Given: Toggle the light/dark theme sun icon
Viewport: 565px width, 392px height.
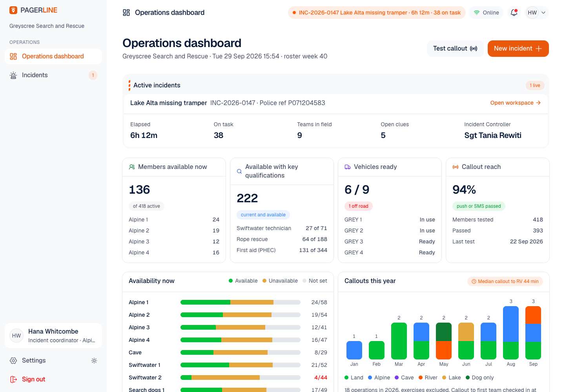Looking at the screenshot, I should click(x=94, y=361).
